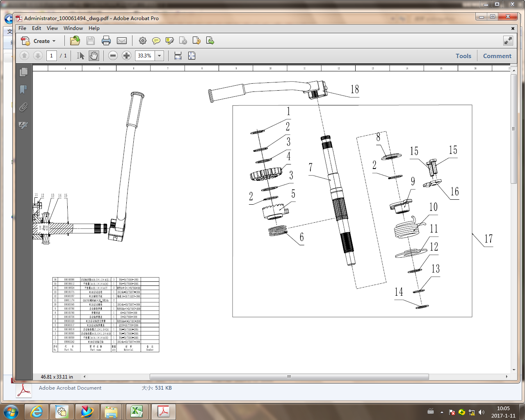Viewport: 525px width, 420px height.
Task: Open the Page Thumbnails panel
Action: (23, 72)
